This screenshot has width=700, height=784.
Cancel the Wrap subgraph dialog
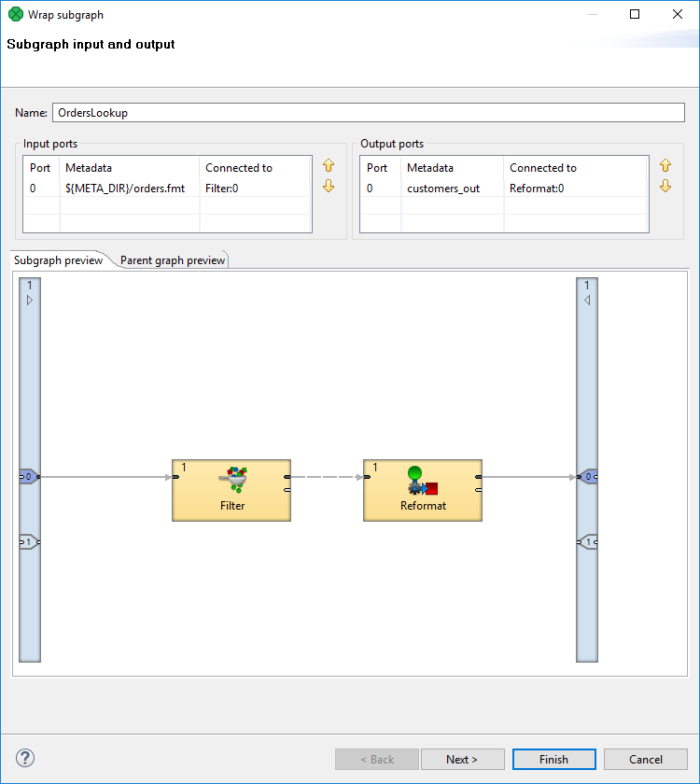[645, 759]
